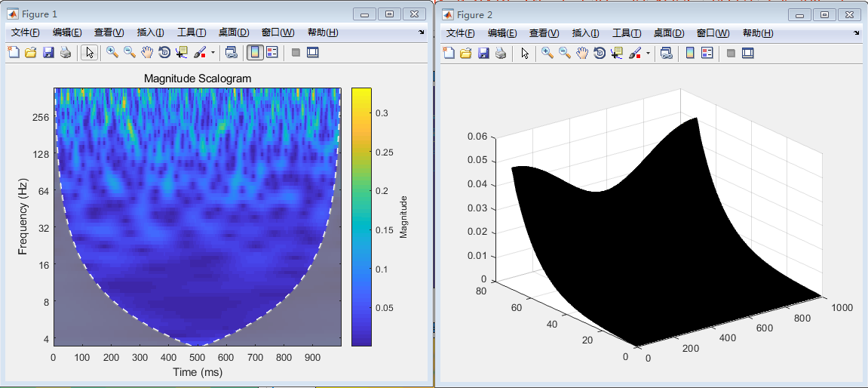Click Link Plot icon in Figure 1

[232, 53]
